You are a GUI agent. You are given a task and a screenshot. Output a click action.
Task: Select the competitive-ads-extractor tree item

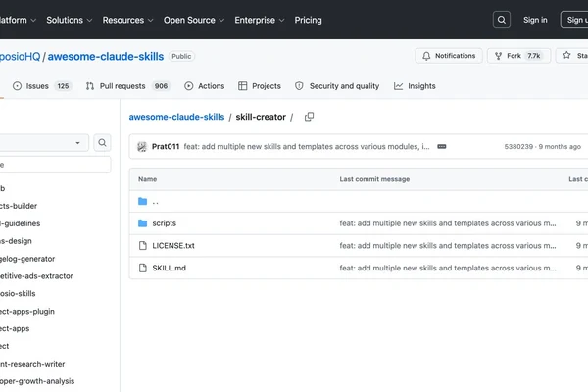tap(36, 276)
